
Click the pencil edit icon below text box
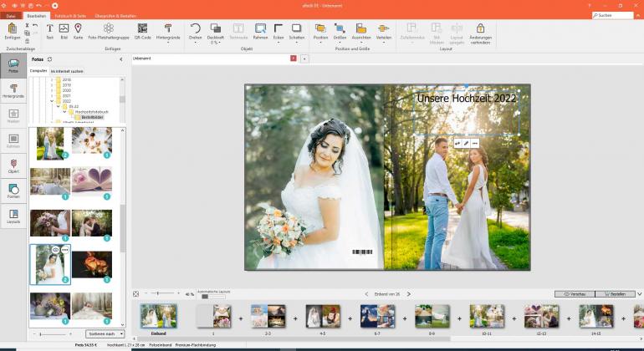pyautogui.click(x=466, y=143)
